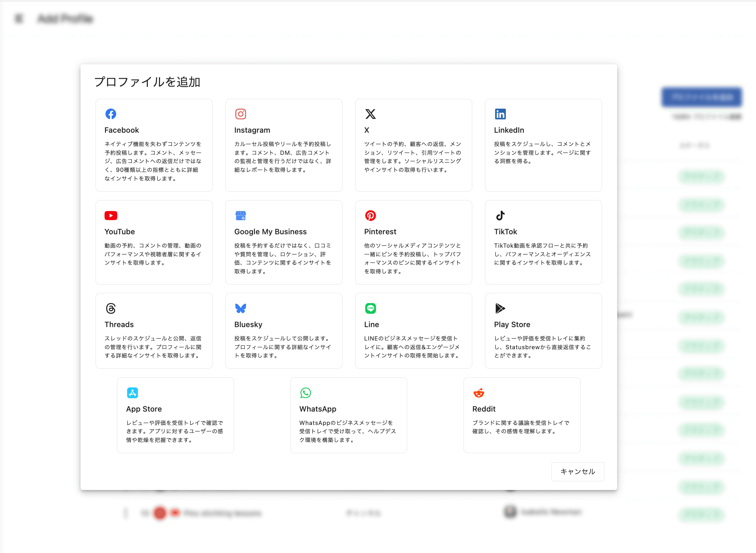
Task: Click the App Store icon
Action: tap(132, 393)
